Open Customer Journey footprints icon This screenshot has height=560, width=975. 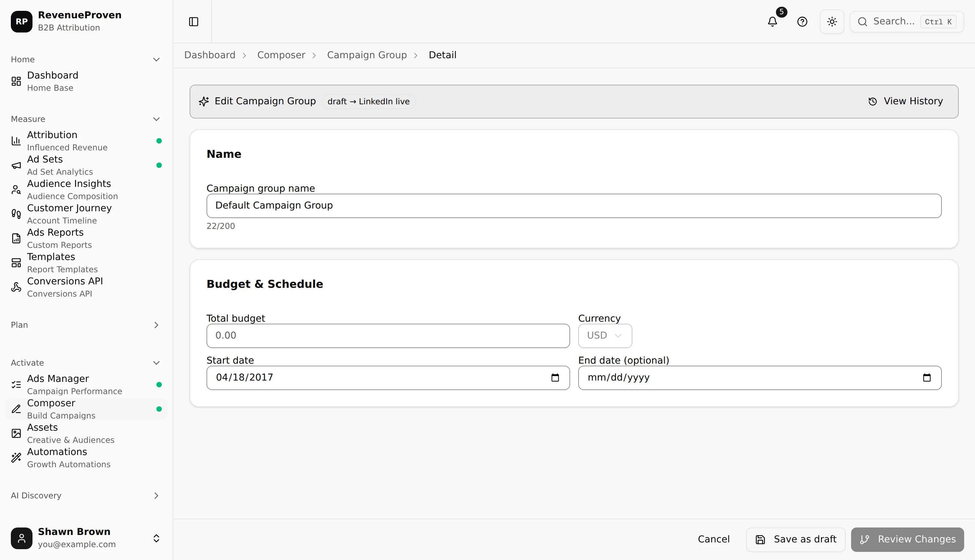[x=16, y=214]
